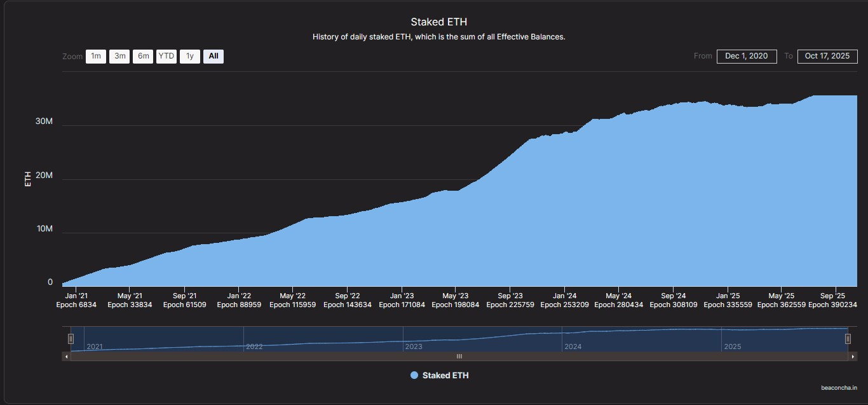
Task: Click the right navigator range handle
Action: (x=848, y=339)
